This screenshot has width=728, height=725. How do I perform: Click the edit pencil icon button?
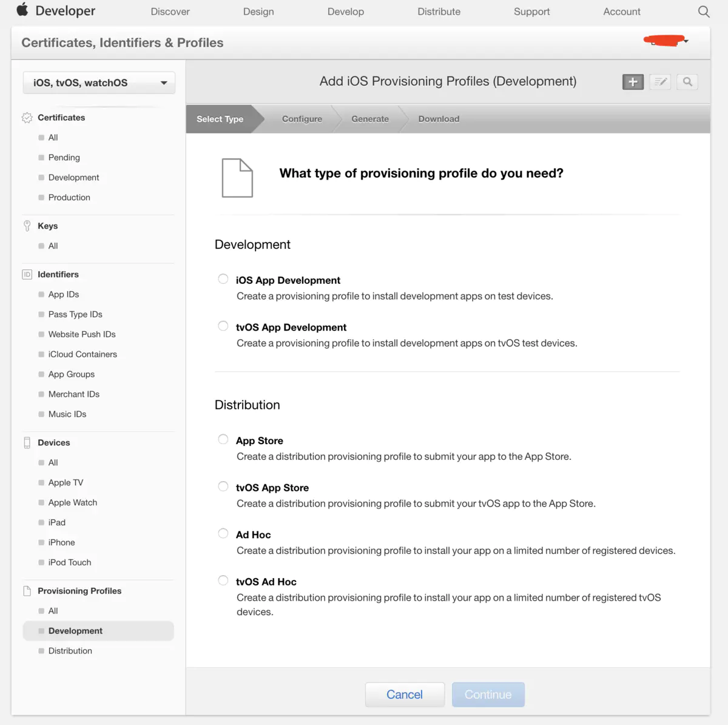click(x=660, y=82)
